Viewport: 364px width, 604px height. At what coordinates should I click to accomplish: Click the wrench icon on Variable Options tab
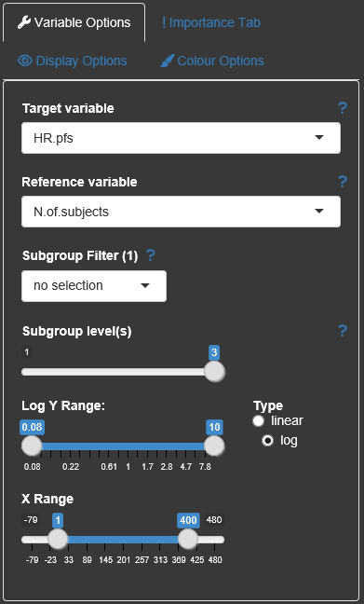coord(24,22)
